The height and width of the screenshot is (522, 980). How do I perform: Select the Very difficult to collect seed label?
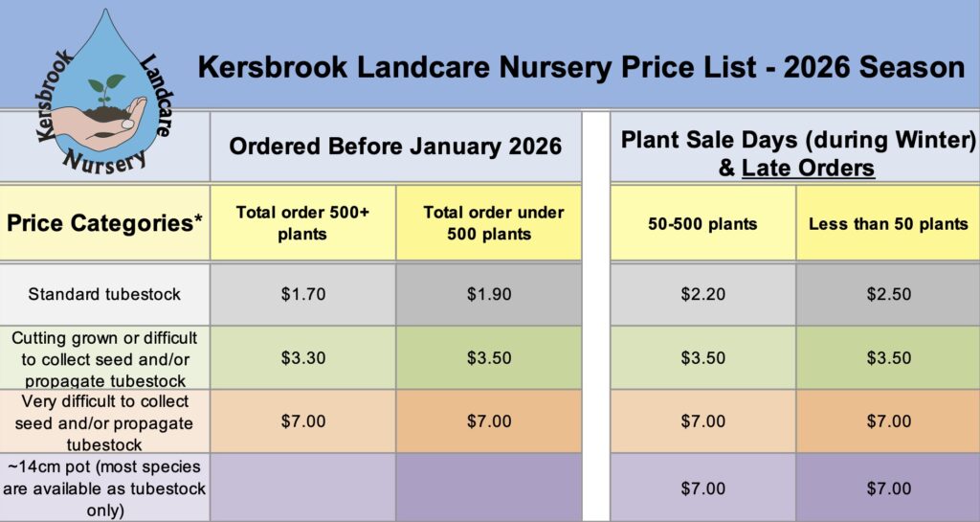click(x=105, y=421)
